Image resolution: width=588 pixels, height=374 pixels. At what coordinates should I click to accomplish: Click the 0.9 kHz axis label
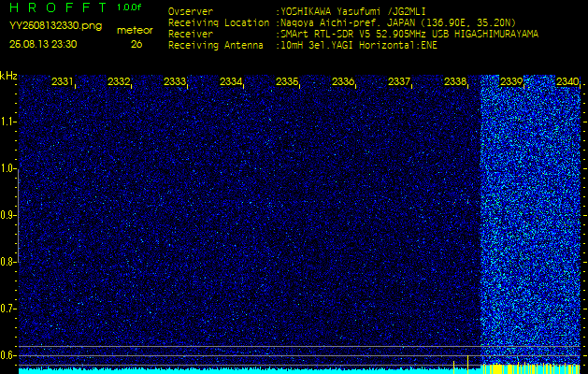point(7,215)
